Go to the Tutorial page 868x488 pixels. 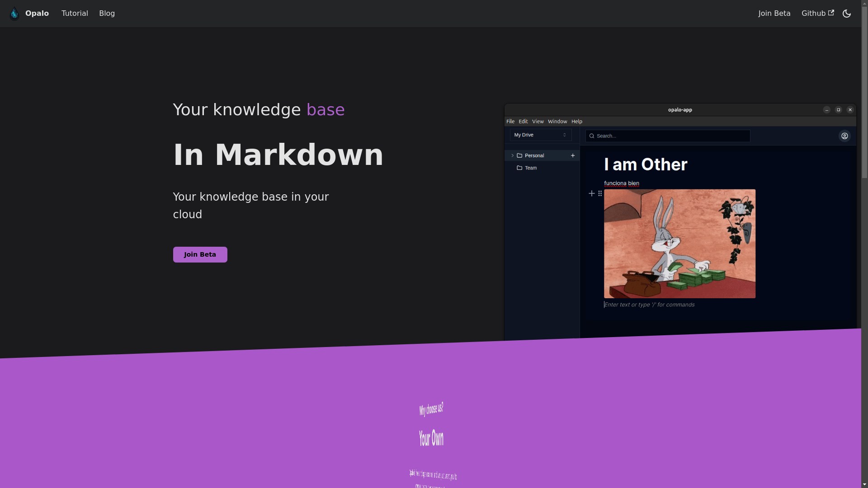point(75,14)
